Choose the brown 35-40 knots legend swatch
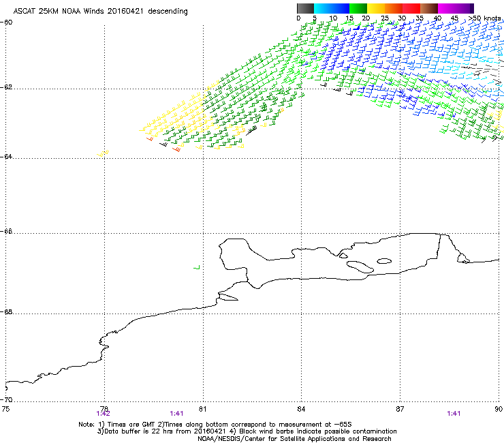This screenshot has width=504, height=443. [x=429, y=8]
